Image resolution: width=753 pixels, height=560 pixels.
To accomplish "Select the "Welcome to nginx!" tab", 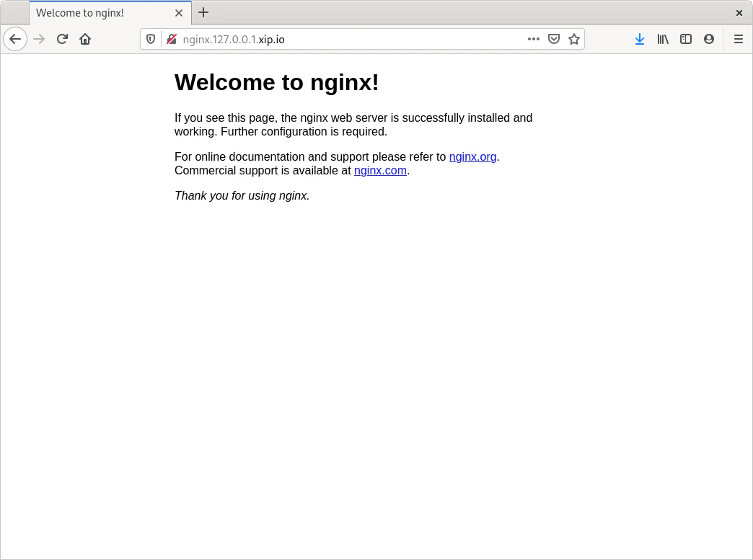I will pos(101,13).
